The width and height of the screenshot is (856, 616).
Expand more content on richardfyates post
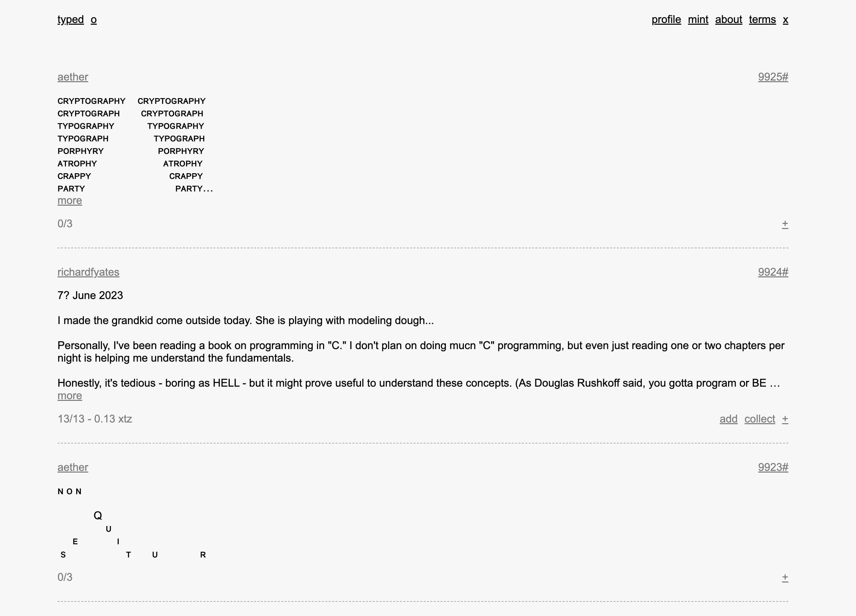[x=69, y=395]
